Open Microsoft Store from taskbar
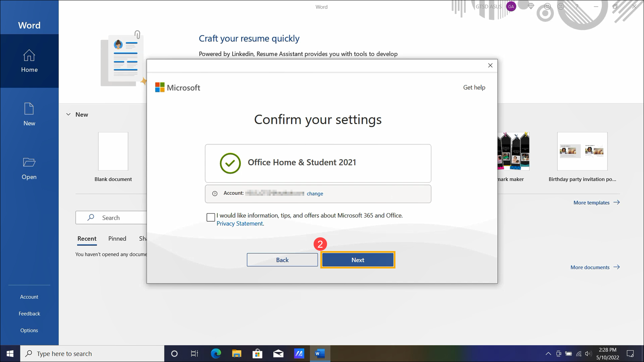The image size is (644, 362). pos(258,354)
